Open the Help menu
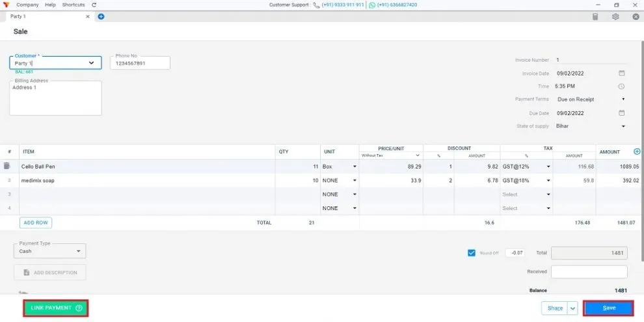644x322 pixels. coord(50,5)
